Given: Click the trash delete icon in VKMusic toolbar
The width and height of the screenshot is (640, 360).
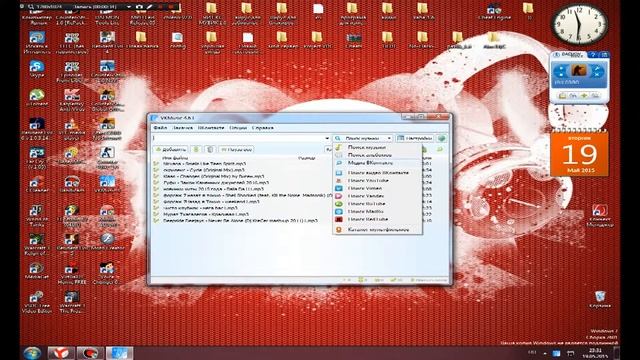Looking at the screenshot, I should 210,149.
